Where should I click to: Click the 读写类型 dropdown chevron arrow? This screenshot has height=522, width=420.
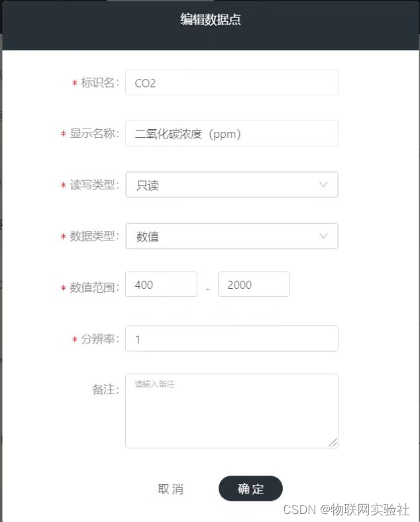pos(323,185)
